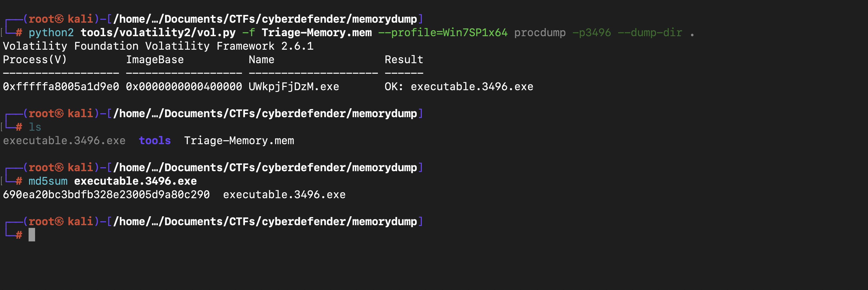Click the process name UWkpjFjDzM.exe
The image size is (868, 290).
point(294,87)
